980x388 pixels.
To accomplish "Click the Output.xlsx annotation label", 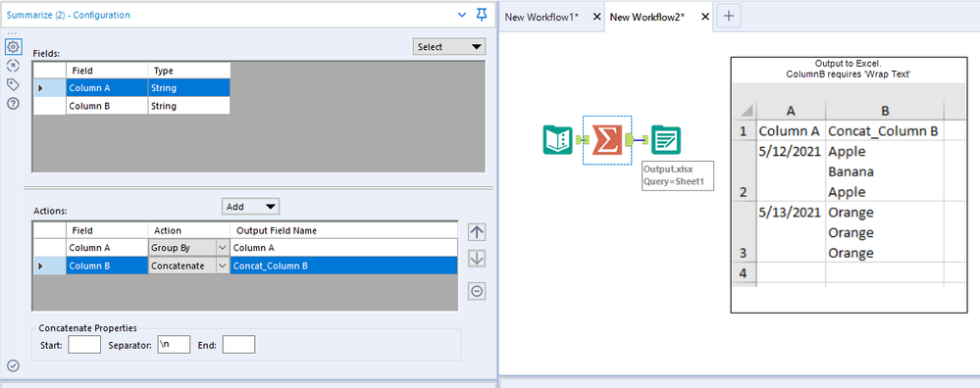I will point(678,175).
